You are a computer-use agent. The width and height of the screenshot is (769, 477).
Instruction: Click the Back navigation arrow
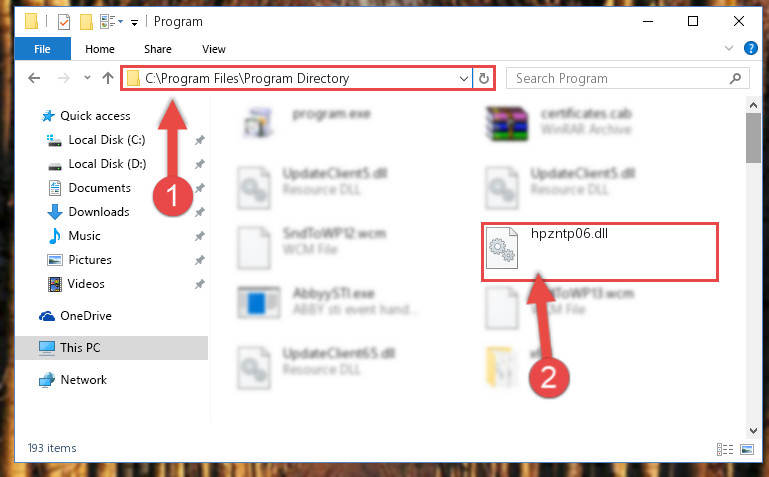coord(34,78)
